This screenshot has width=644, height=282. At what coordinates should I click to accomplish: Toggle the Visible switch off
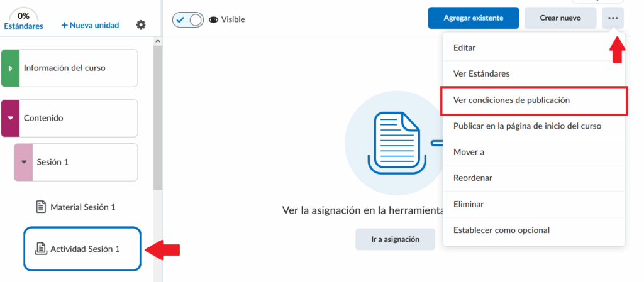point(187,19)
